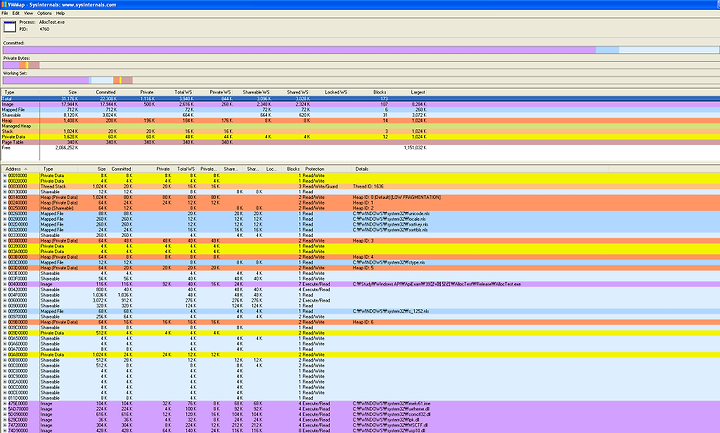
Task: Click the process window icon beside AllocTest.exe
Action: point(10,27)
